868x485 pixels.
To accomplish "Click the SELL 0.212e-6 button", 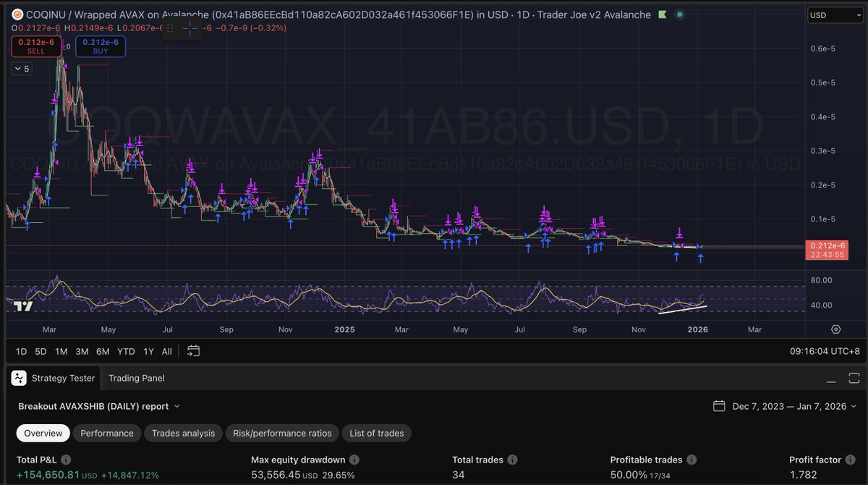I will pyautogui.click(x=35, y=46).
